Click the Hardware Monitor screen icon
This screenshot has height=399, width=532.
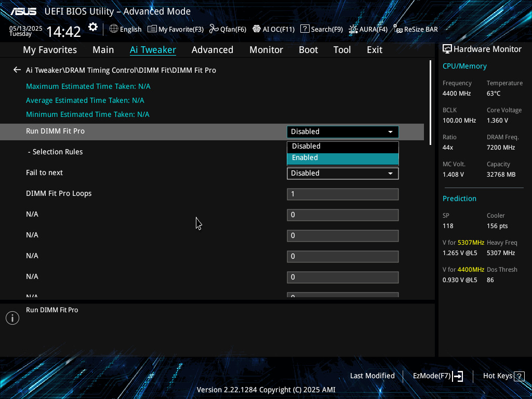447,49
